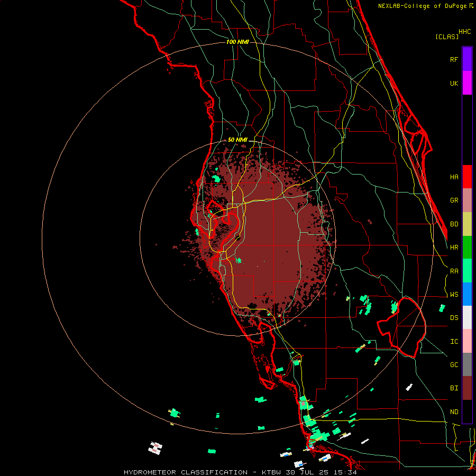Click the blue WS legend color swatch
The height and width of the screenshot is (476, 476).
467,294
